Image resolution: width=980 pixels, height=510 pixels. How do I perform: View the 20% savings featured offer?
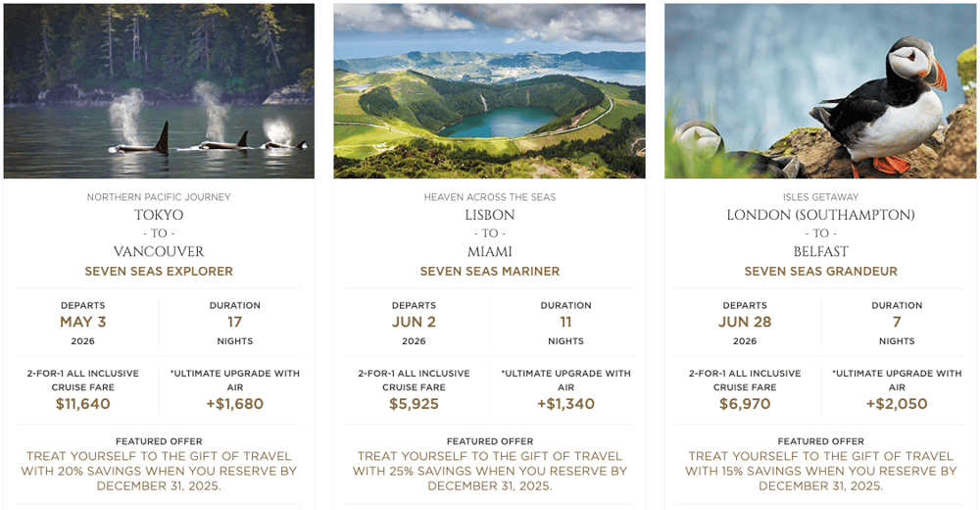click(159, 471)
